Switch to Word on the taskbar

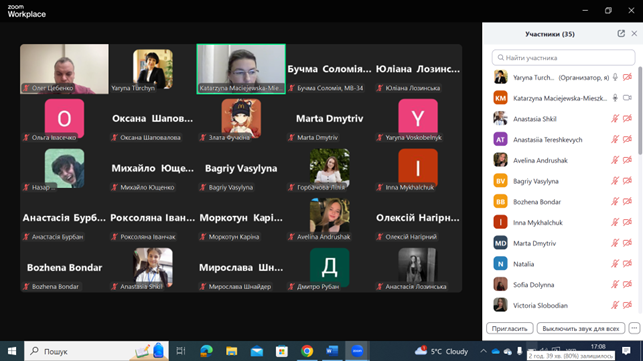point(332,351)
